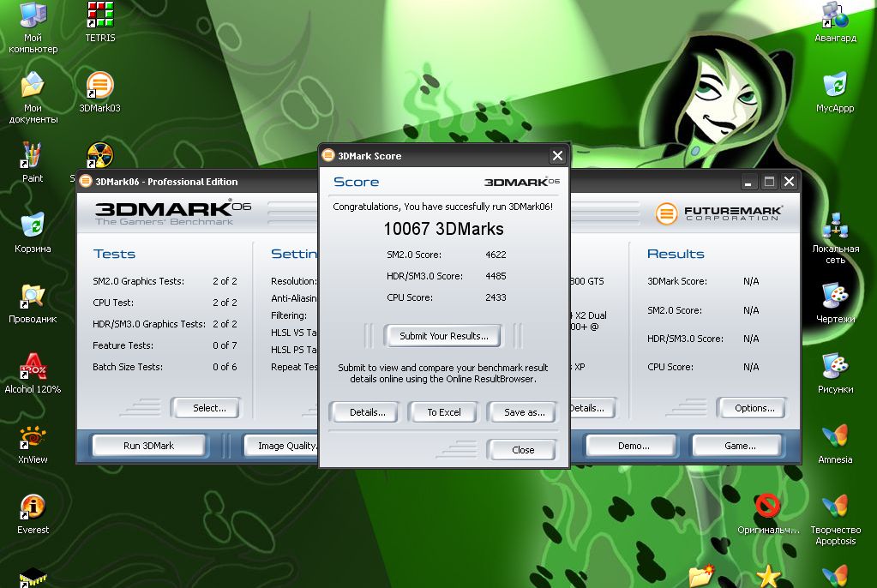This screenshot has height=588, width=877.
Task: Launch the Everest desktop shortcut
Action: pyautogui.click(x=33, y=514)
